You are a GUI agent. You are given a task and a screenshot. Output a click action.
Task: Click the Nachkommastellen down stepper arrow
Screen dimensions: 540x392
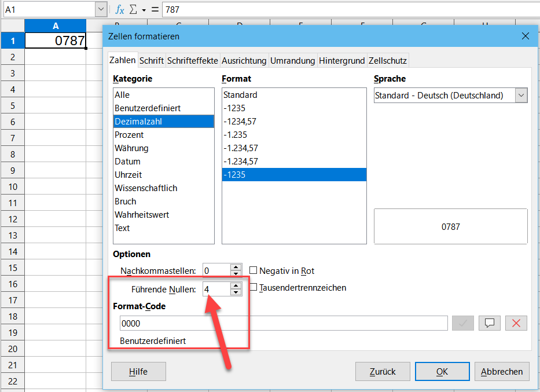(x=236, y=273)
